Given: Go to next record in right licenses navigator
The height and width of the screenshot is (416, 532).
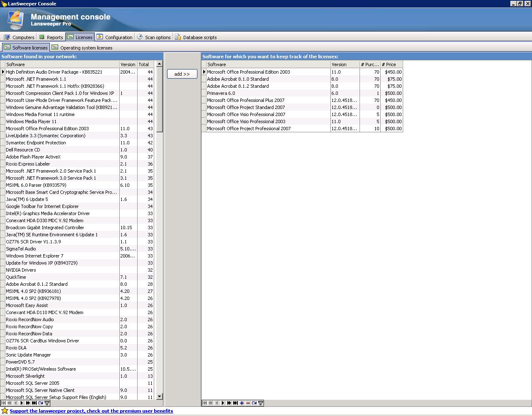Looking at the screenshot, I should pyautogui.click(x=223, y=403).
